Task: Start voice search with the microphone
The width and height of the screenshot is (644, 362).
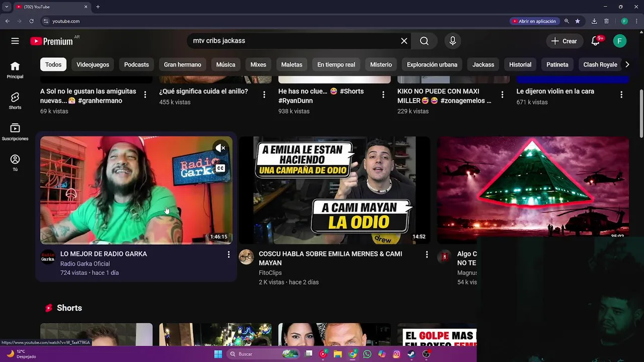Action: (x=453, y=41)
